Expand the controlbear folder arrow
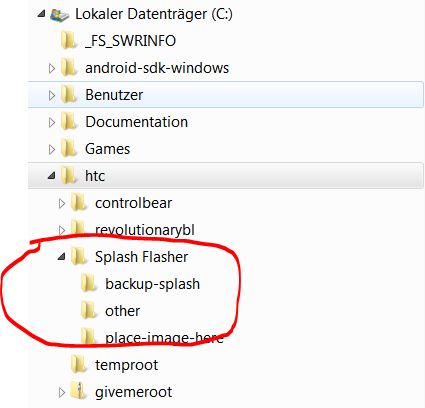 click(x=62, y=203)
